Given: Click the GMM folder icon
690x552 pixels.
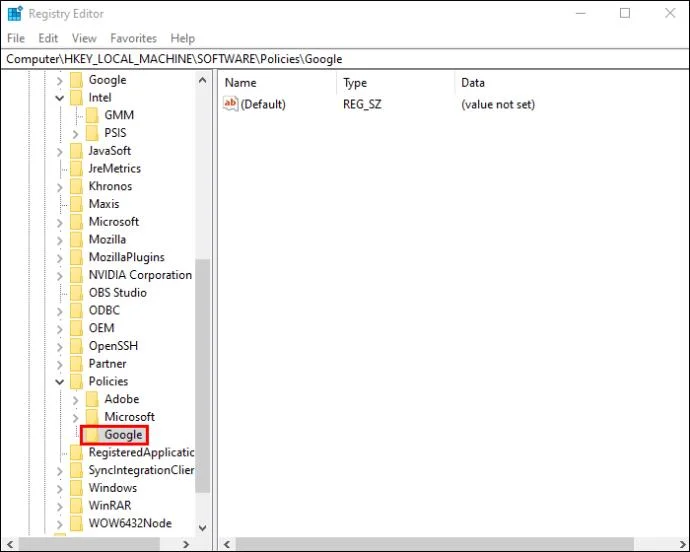Looking at the screenshot, I should point(92,115).
